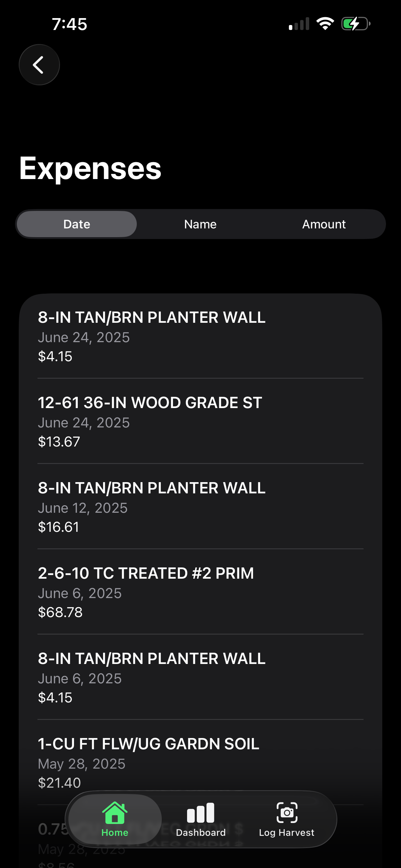Sort expenses by Name
The height and width of the screenshot is (868, 401).
click(200, 224)
